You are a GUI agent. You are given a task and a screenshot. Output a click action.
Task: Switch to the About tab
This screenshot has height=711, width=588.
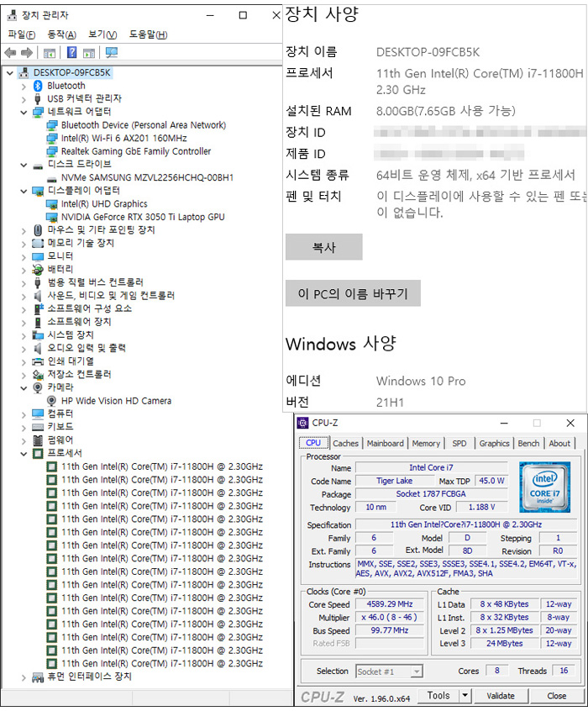559,444
